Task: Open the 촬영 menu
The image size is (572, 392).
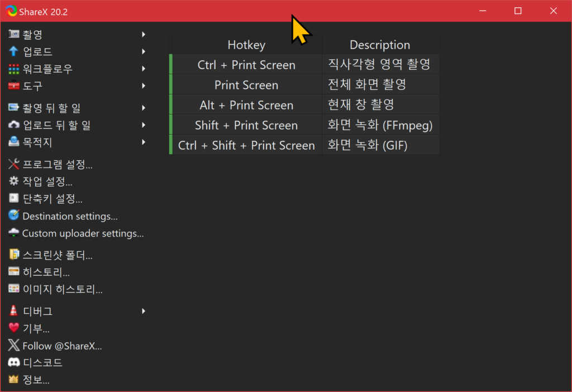Action: tap(77, 34)
